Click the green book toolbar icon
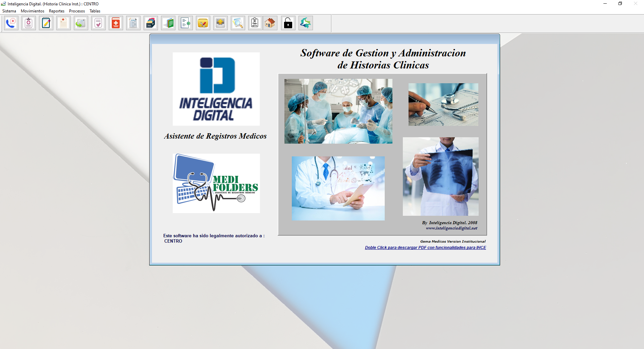This screenshot has height=349, width=644. pos(168,23)
